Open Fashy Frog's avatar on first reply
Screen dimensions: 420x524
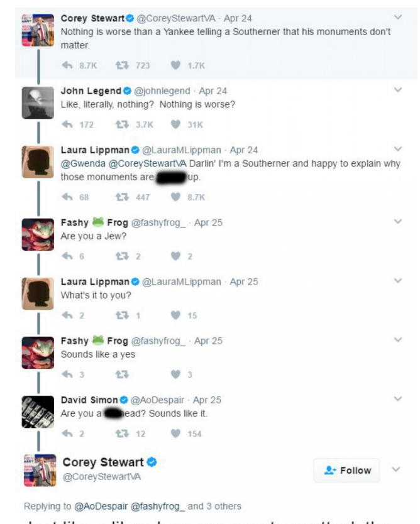[x=39, y=234]
